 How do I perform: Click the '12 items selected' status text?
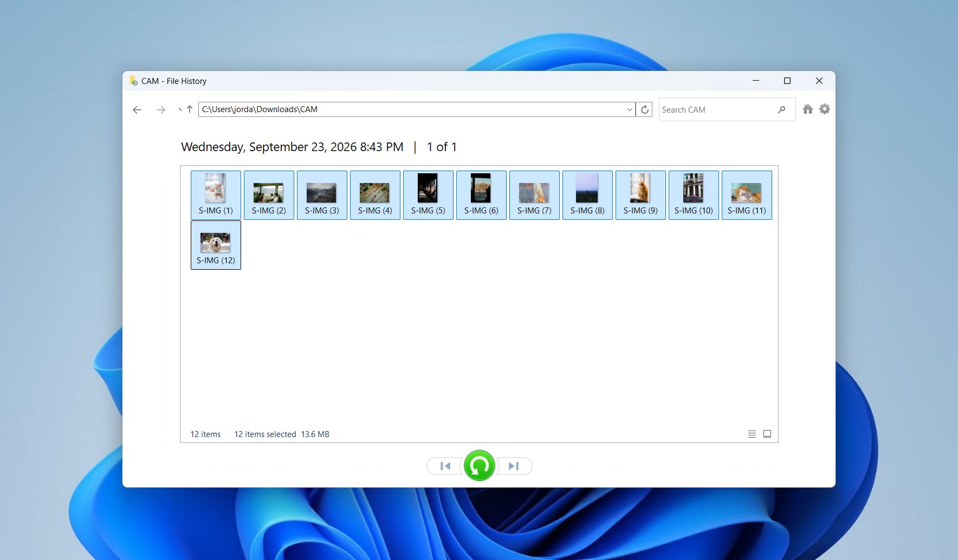point(265,434)
